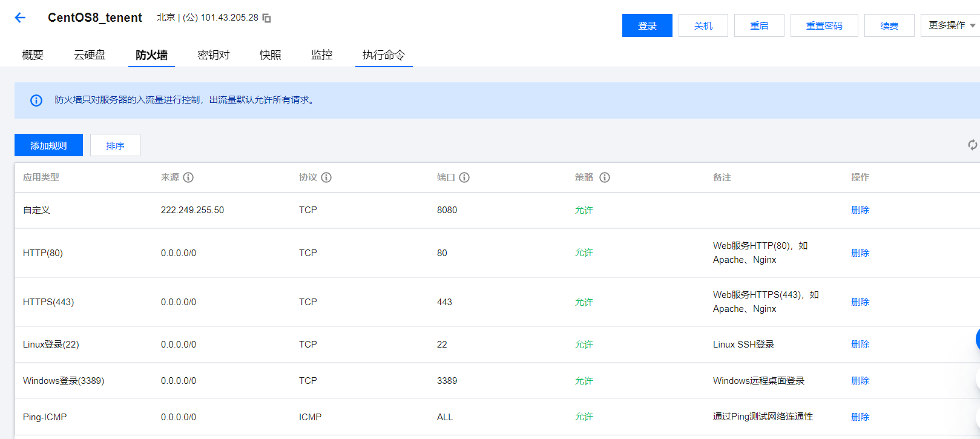The height and width of the screenshot is (439, 980).
Task: Delete the HTTPS(443) rule
Action: [x=860, y=302]
